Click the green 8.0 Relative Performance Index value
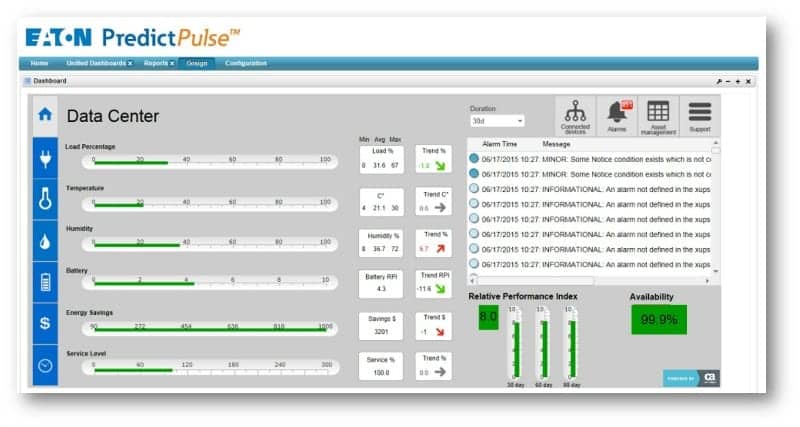 pos(488,317)
